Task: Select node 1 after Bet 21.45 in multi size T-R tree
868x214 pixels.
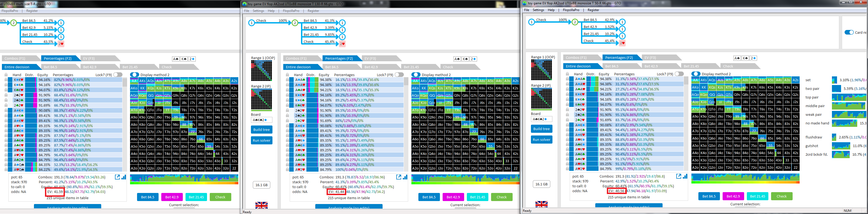Action: point(61,37)
